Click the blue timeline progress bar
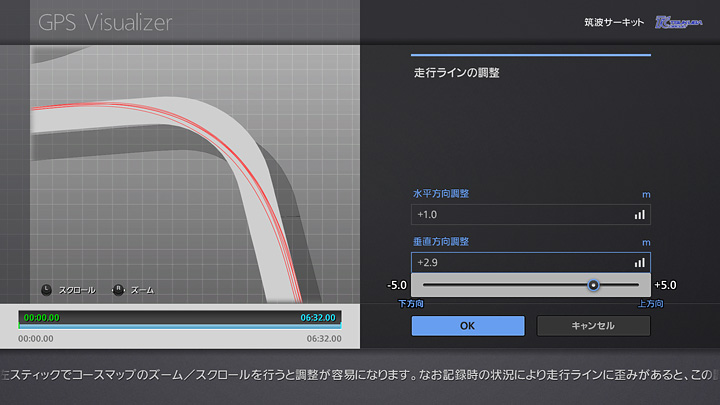Screen dimensions: 720x405 coord(180,326)
